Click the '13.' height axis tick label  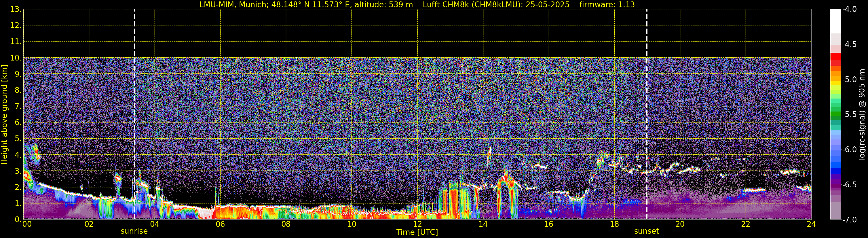click(16, 10)
